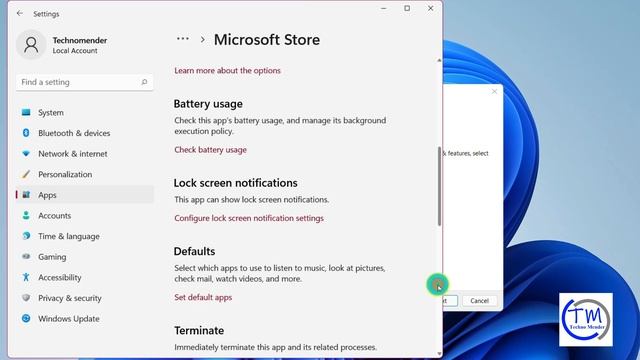Click Cancel in the background dialog
Screen dimensions: 640x360
coord(479,301)
